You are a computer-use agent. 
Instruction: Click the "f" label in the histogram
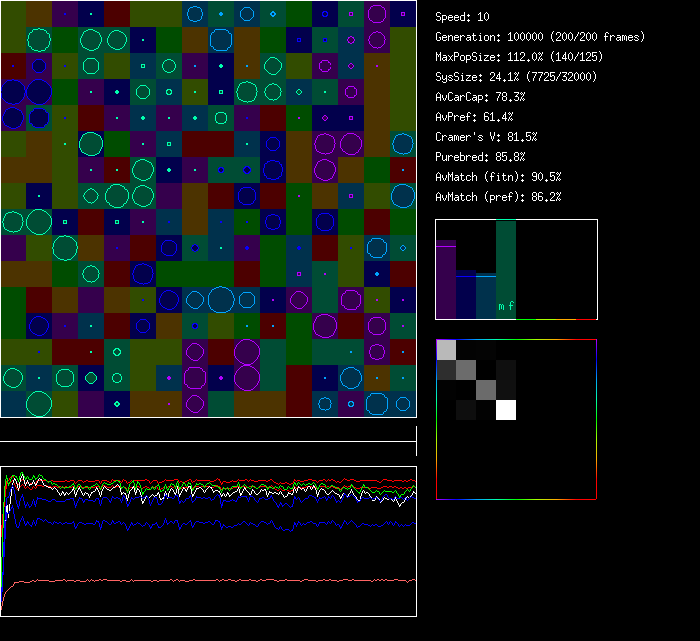coord(511,307)
